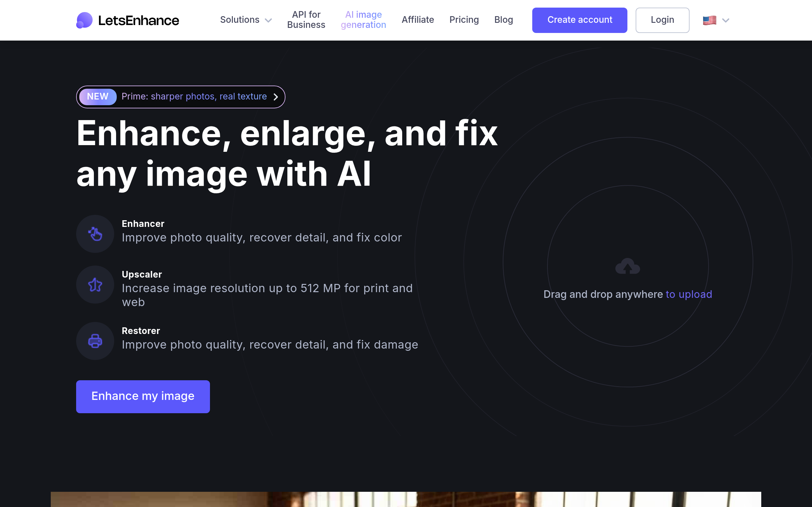The height and width of the screenshot is (507, 812).
Task: Click the 'to upload' link
Action: pyautogui.click(x=689, y=294)
